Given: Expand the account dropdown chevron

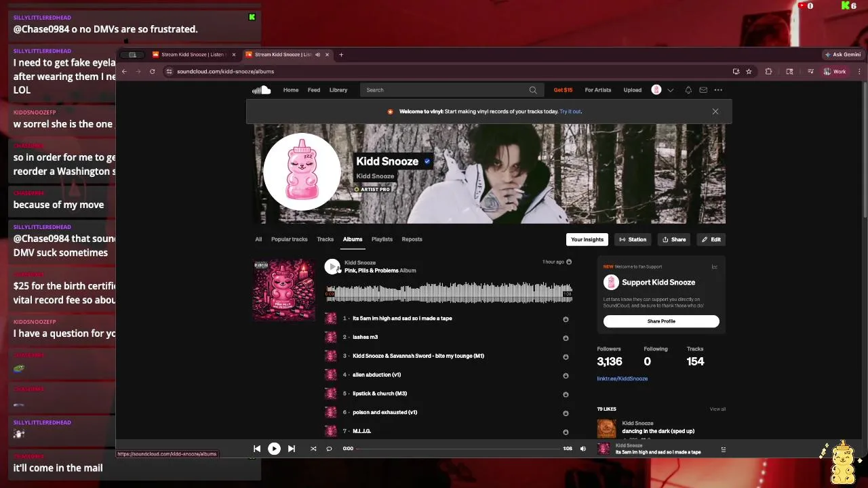Looking at the screenshot, I should [x=670, y=89].
